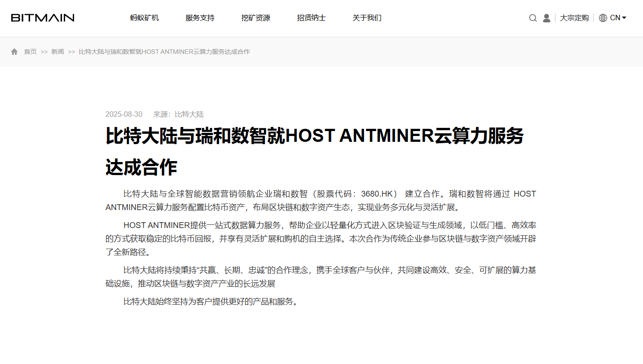This screenshot has height=364, width=643.
Task: Open the user account icon
Action: [546, 18]
